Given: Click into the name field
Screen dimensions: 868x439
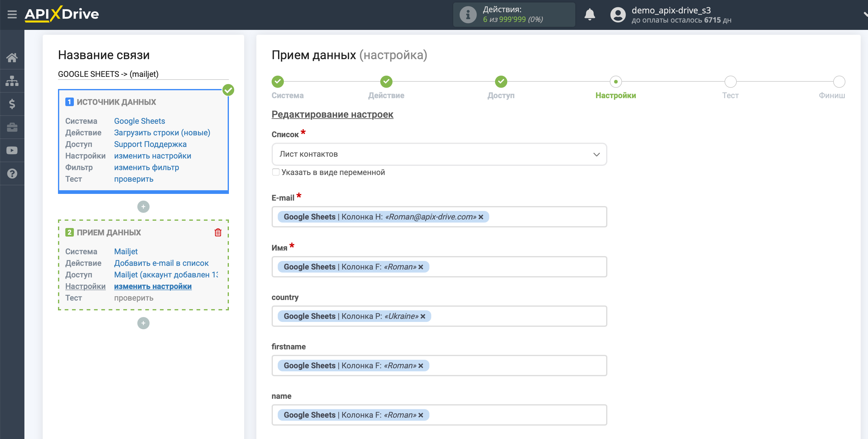Looking at the screenshot, I should pos(439,415).
